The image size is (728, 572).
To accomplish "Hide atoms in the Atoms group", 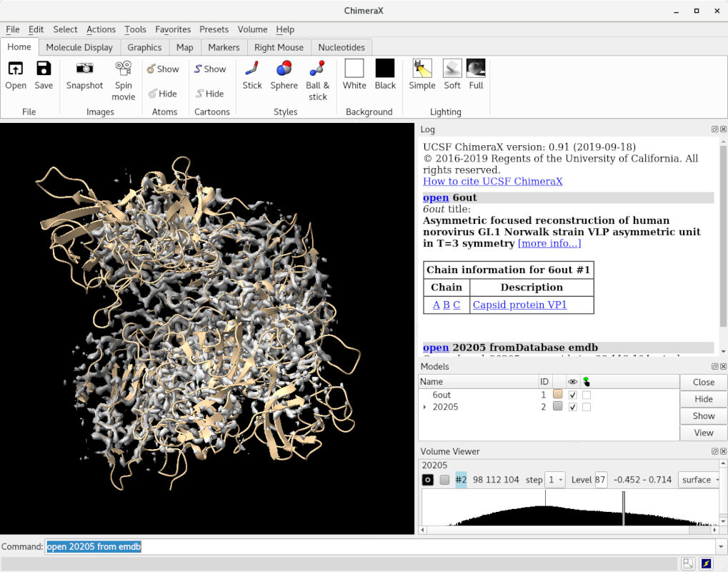I will 163,94.
